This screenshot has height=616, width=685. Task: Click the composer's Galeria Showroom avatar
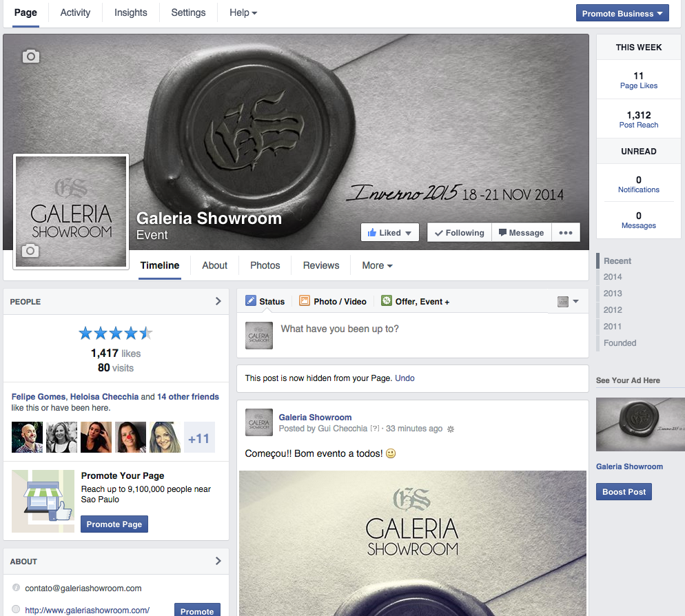click(259, 336)
